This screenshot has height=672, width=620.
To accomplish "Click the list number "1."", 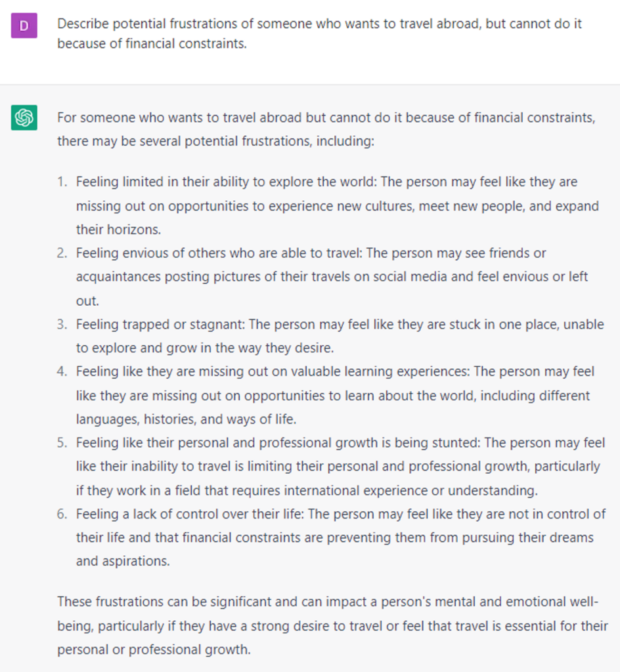I will pos(62,182).
